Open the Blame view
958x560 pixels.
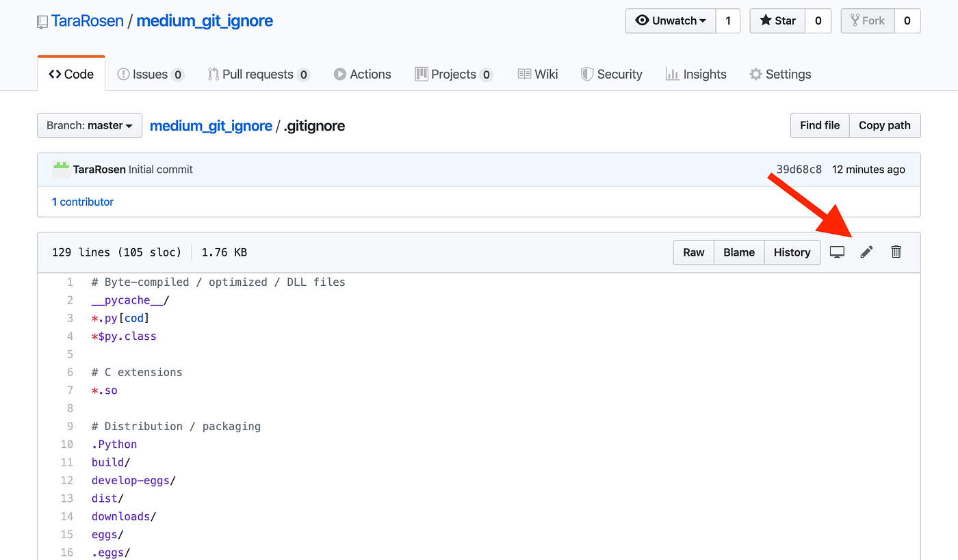pyautogui.click(x=739, y=252)
